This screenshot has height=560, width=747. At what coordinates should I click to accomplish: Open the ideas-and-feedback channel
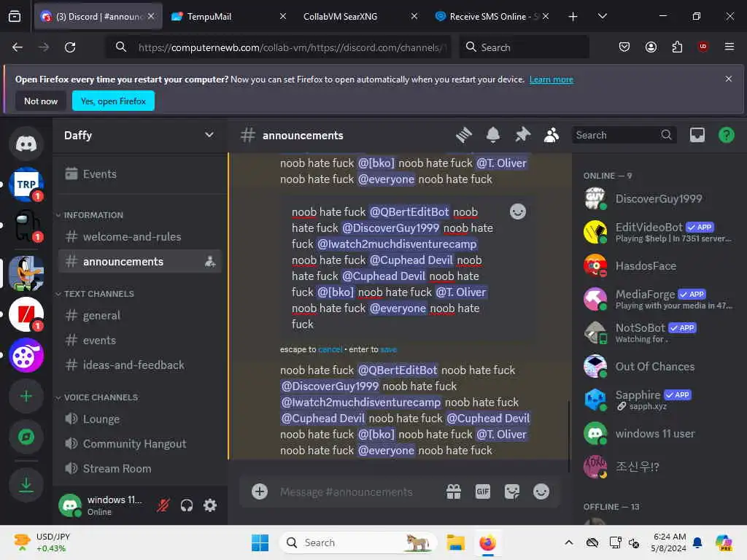point(140,365)
